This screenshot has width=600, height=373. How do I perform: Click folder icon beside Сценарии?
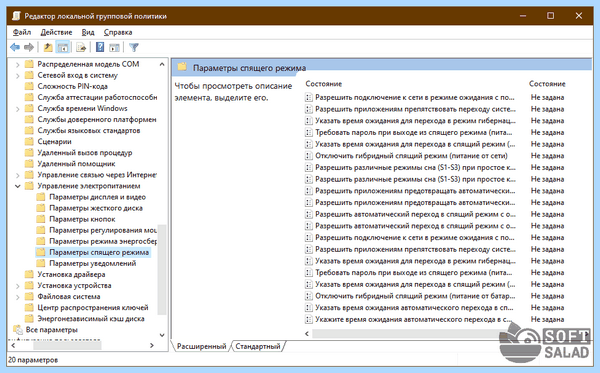coord(29,142)
